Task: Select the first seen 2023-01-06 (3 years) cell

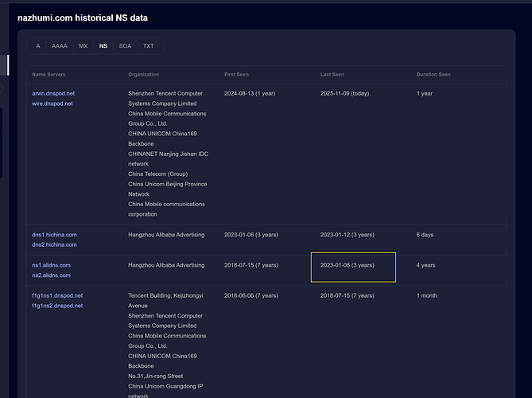Action: pos(251,235)
